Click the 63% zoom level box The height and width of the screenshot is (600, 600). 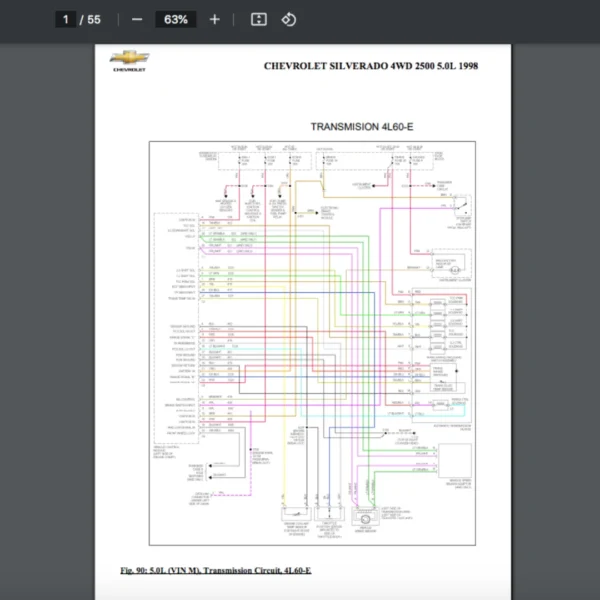pos(176,19)
